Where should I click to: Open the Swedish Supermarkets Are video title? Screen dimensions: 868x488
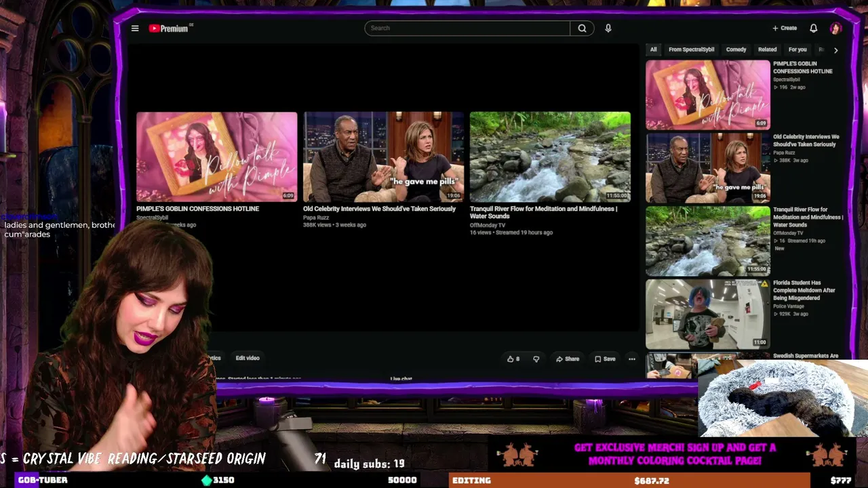pos(806,356)
